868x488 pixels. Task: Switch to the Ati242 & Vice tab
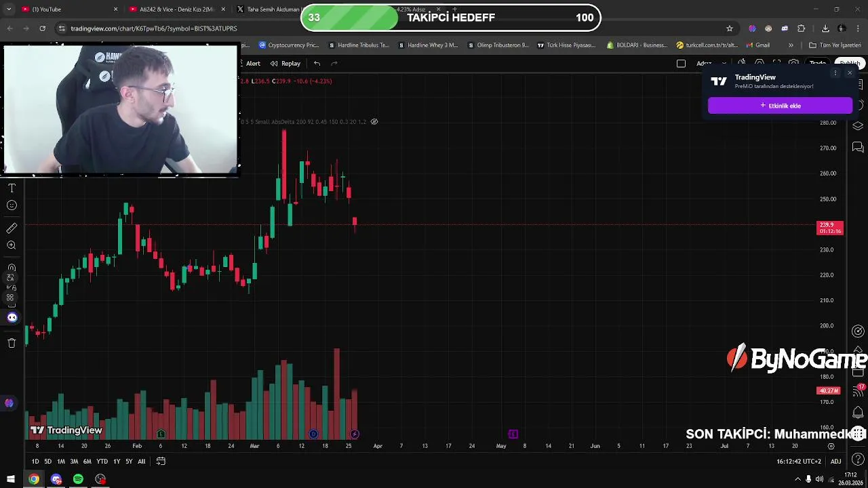176,9
